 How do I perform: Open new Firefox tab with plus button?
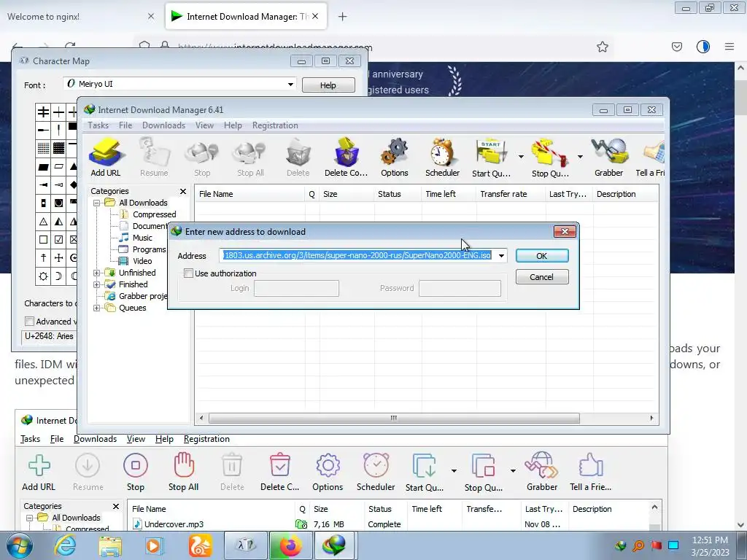tap(342, 17)
